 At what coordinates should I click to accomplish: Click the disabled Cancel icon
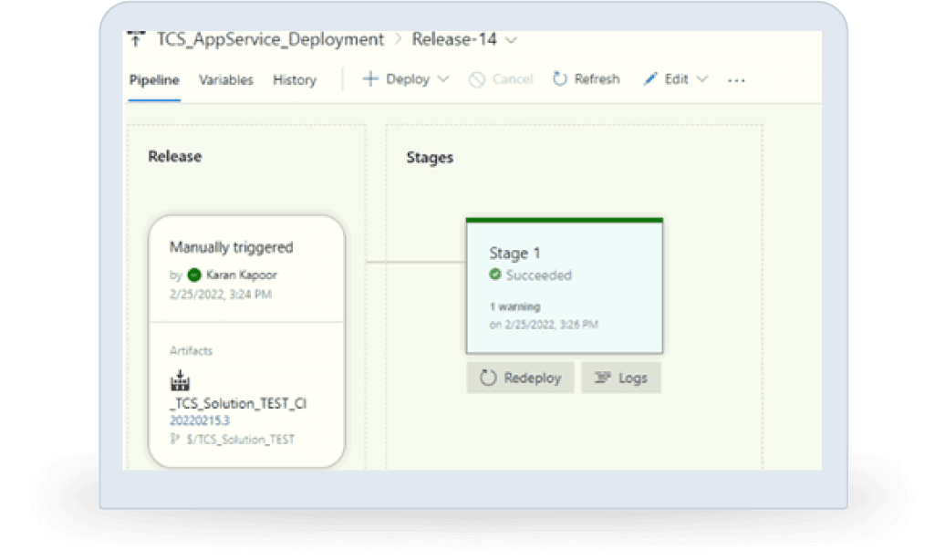tap(477, 79)
